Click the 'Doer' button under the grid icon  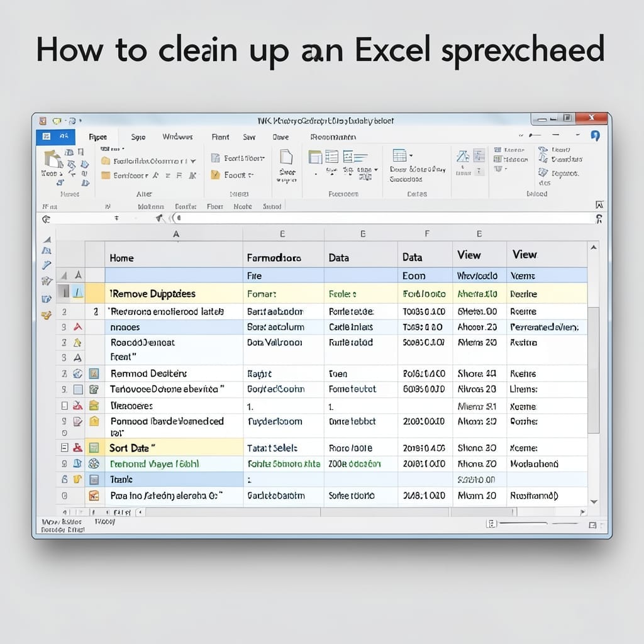point(397,169)
